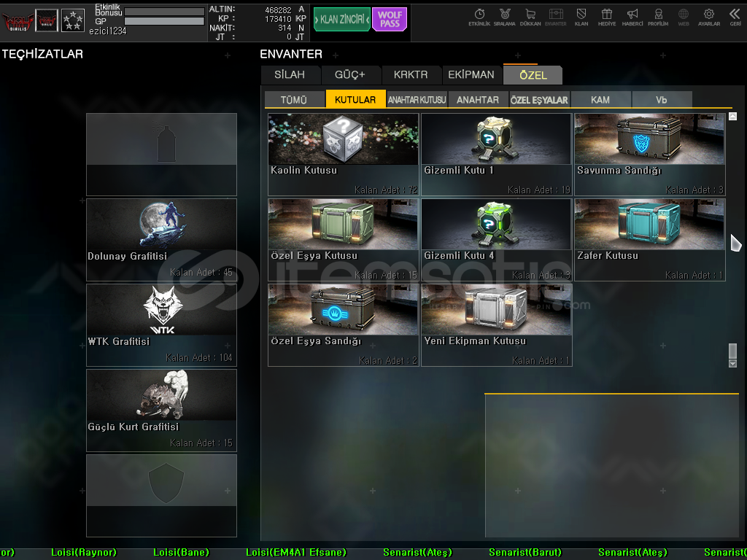Open the Hediye gift box icon

pos(606,16)
